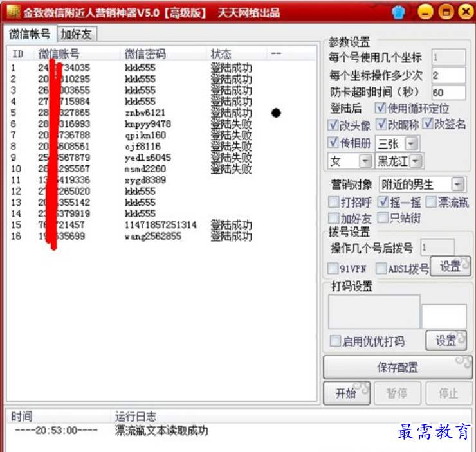The height and width of the screenshot is (452, 476).
Task: Click the 每个号使用几个坐标 field
Action: coord(448,57)
